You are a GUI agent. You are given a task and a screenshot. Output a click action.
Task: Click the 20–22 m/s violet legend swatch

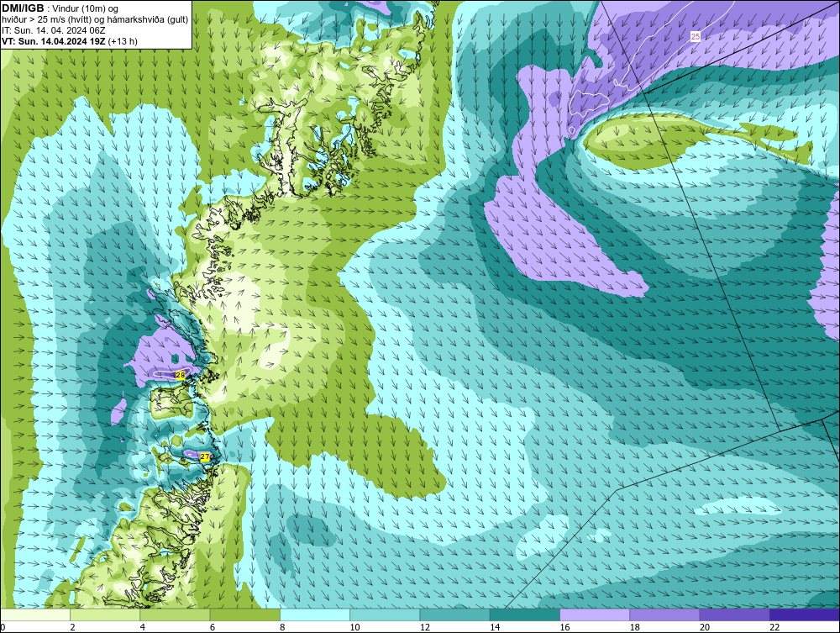[734, 615]
